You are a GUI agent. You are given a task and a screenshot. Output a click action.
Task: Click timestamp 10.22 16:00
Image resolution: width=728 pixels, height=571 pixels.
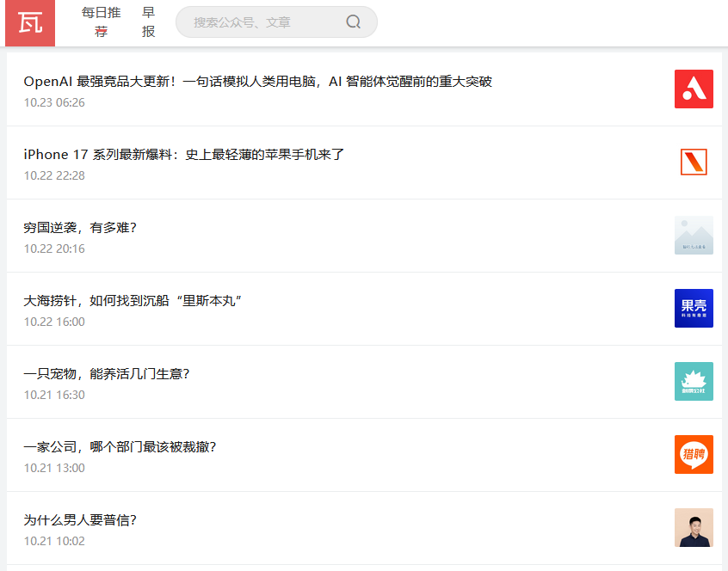tap(54, 322)
